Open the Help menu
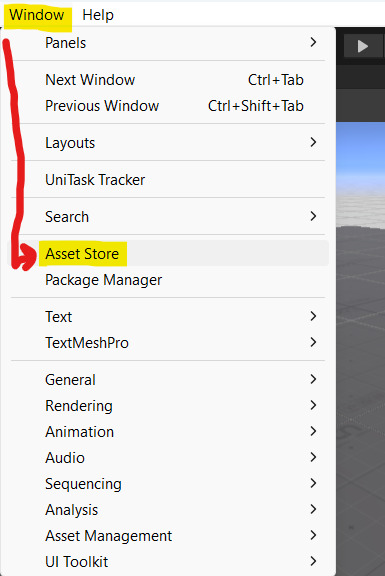 98,15
